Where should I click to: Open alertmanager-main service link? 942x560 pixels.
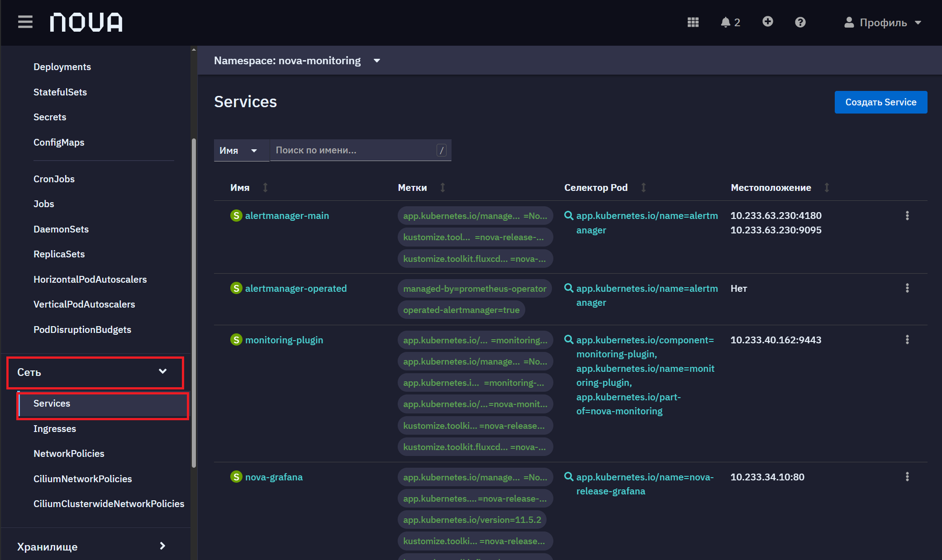[287, 216]
